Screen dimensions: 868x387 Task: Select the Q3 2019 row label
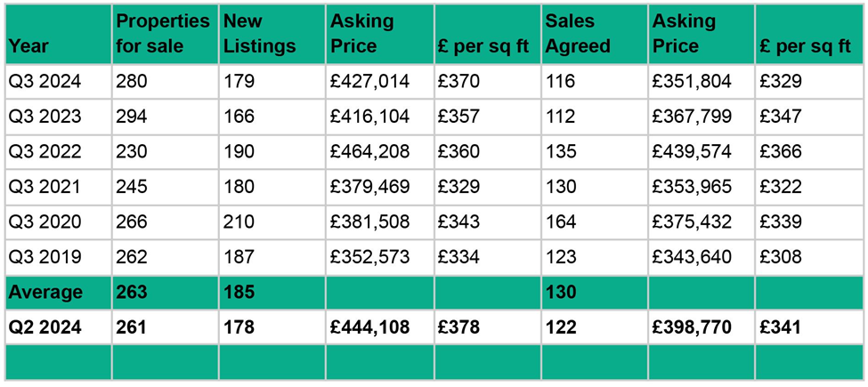coord(45,257)
